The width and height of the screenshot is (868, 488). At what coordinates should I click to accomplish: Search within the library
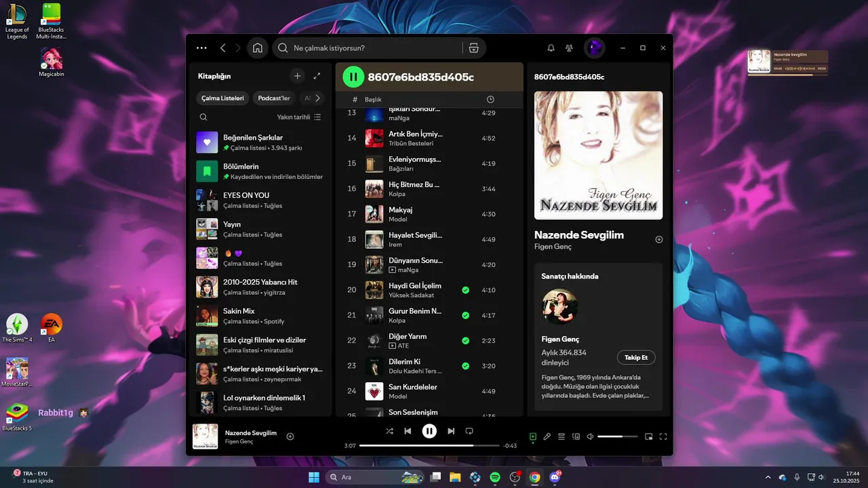pos(203,117)
